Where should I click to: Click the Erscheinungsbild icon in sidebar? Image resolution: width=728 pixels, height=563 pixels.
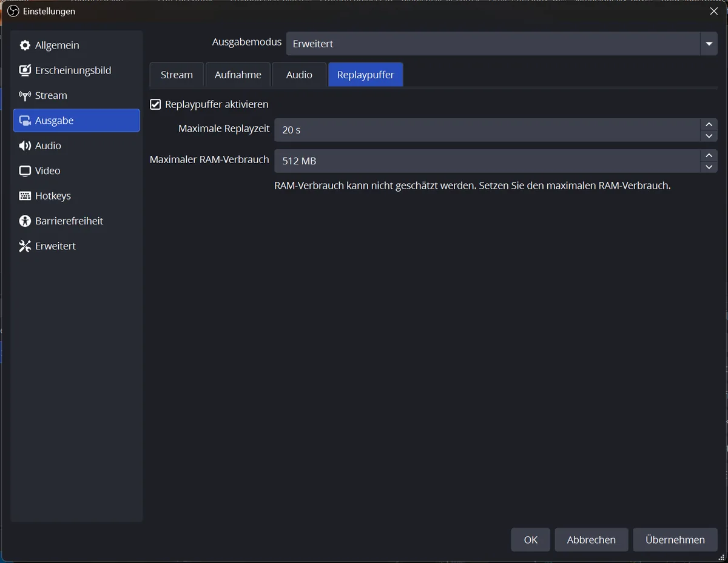click(25, 70)
